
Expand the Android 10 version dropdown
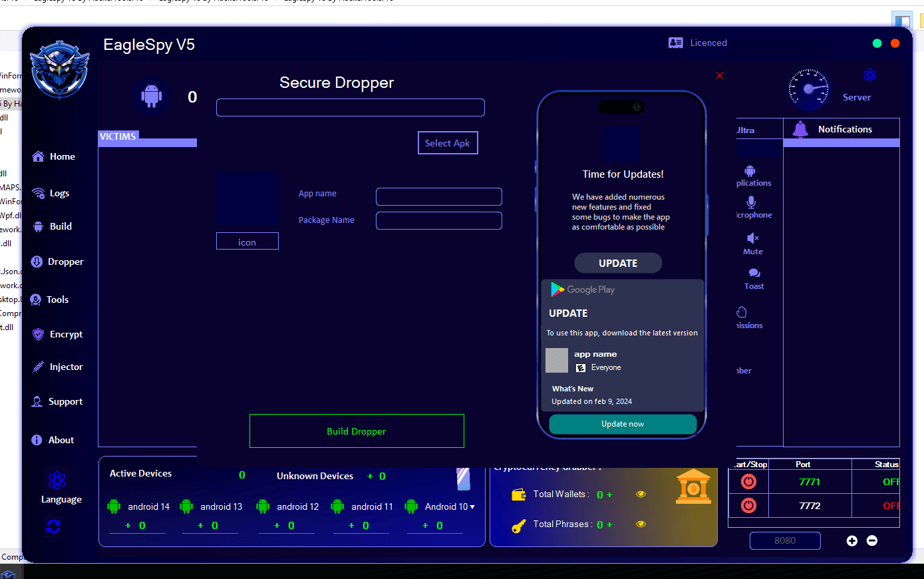click(x=472, y=506)
